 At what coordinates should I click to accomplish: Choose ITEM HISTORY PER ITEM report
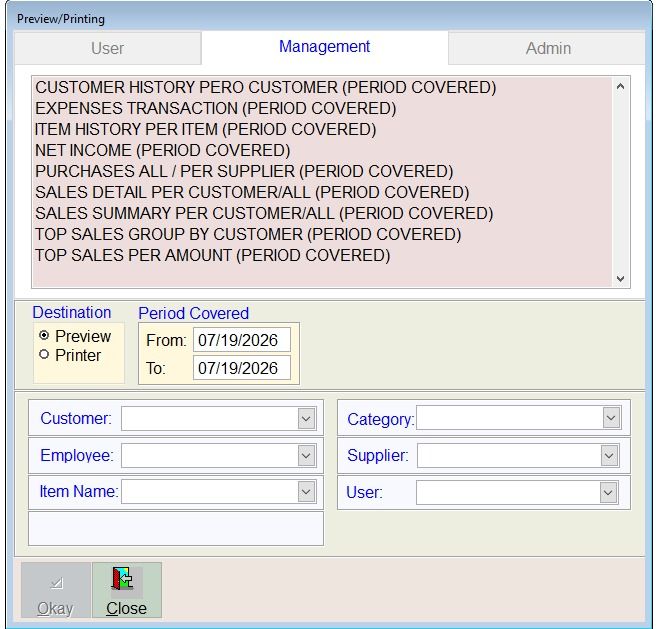205,129
